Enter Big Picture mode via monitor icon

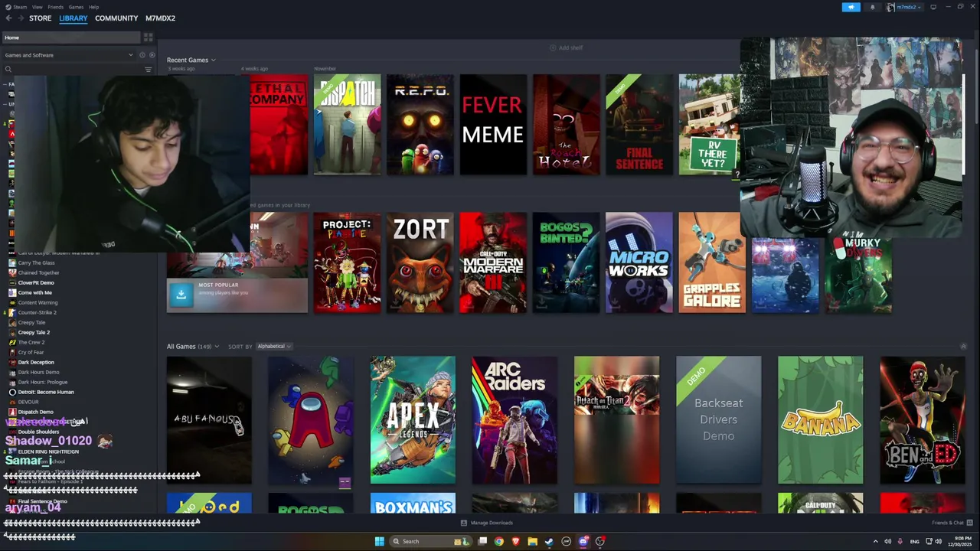933,7
